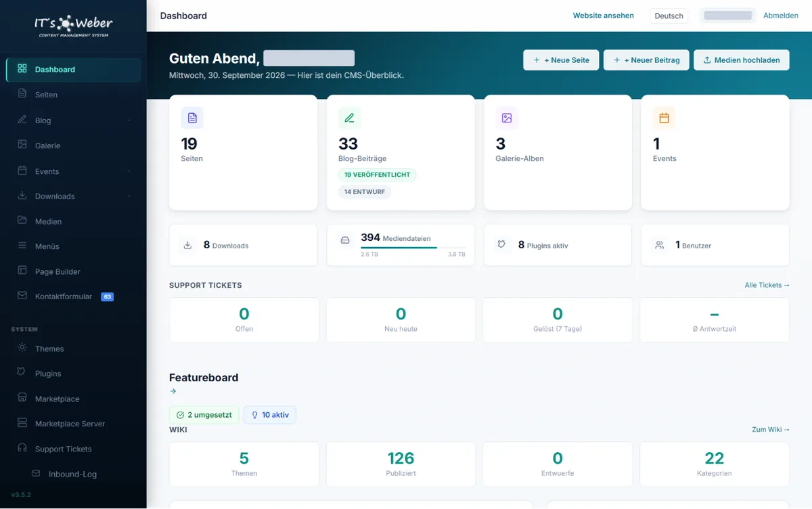Image resolution: width=812 pixels, height=509 pixels.
Task: Click the orange calendar icon on Events card
Action: click(664, 118)
